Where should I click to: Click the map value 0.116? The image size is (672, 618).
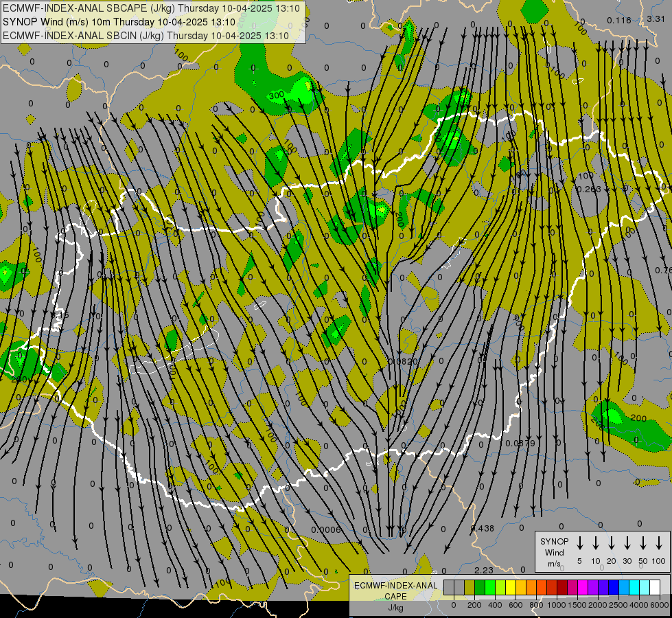point(619,20)
